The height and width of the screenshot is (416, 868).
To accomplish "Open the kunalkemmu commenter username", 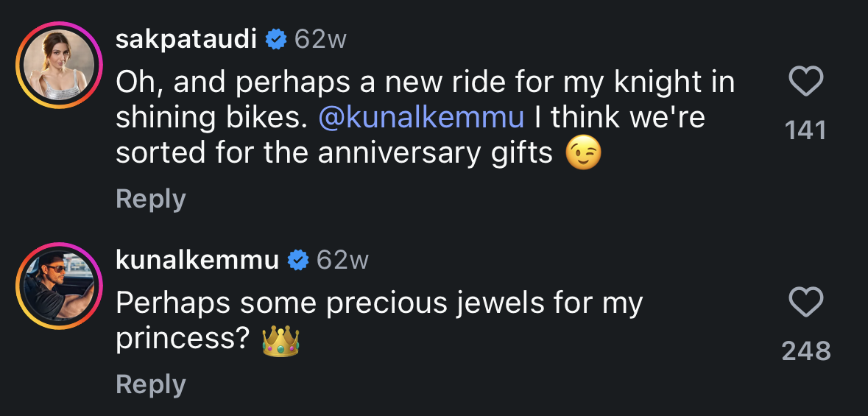I will (197, 261).
